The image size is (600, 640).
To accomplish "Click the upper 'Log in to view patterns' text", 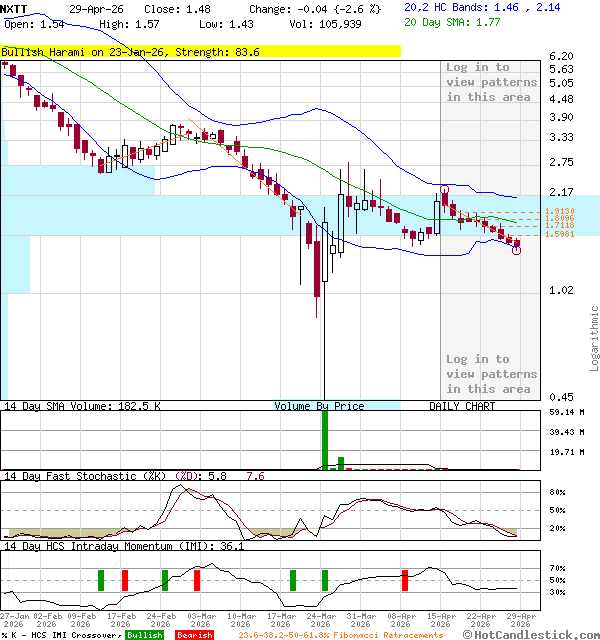I will tap(491, 82).
